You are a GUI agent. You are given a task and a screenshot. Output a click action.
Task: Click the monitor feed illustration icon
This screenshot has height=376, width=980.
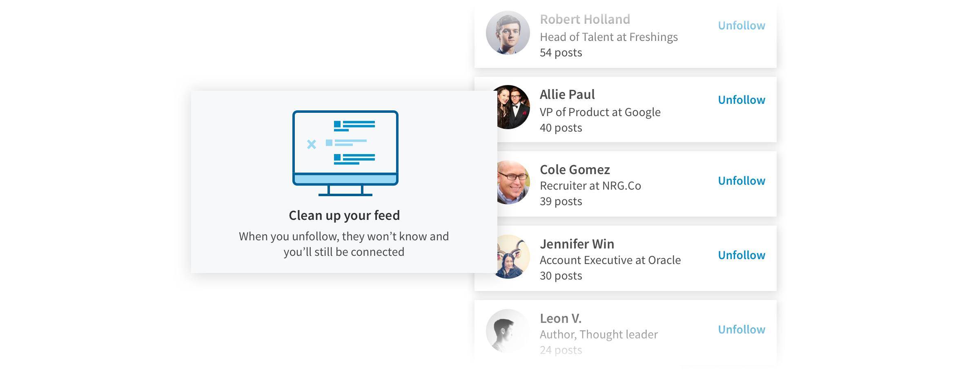point(345,153)
